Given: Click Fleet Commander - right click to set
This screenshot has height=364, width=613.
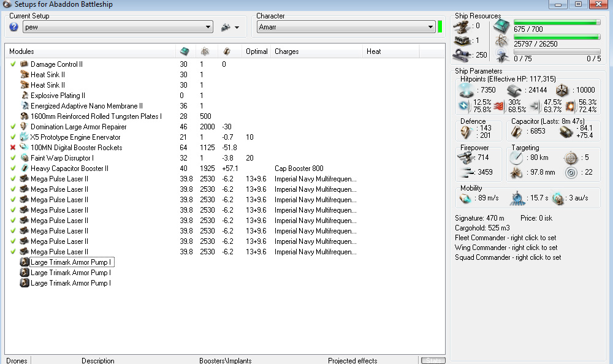Looking at the screenshot, I should pyautogui.click(x=505, y=238).
